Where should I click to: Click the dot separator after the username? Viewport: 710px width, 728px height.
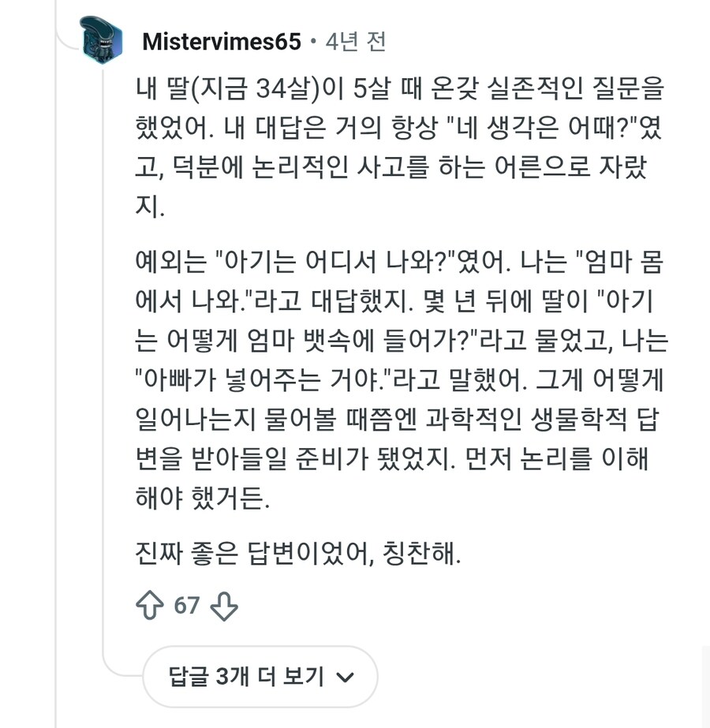pos(313,42)
